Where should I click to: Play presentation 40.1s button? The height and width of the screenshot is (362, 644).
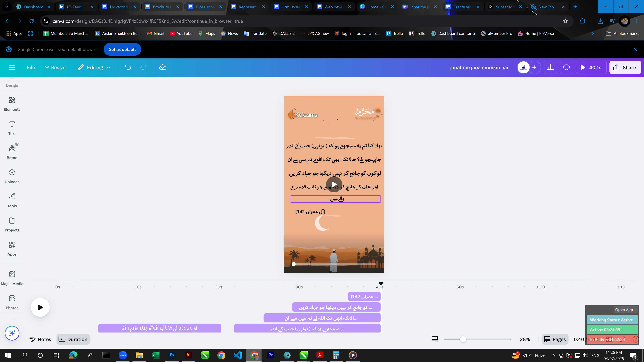(x=591, y=67)
